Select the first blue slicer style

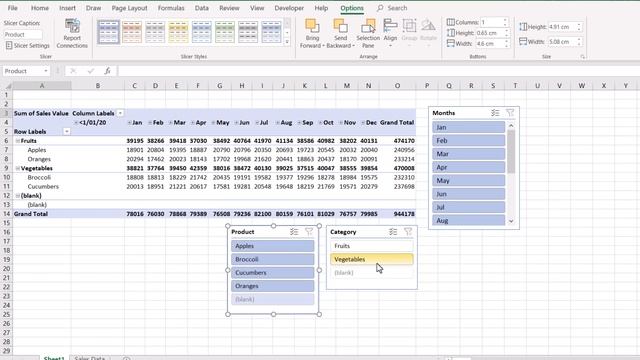click(109, 32)
